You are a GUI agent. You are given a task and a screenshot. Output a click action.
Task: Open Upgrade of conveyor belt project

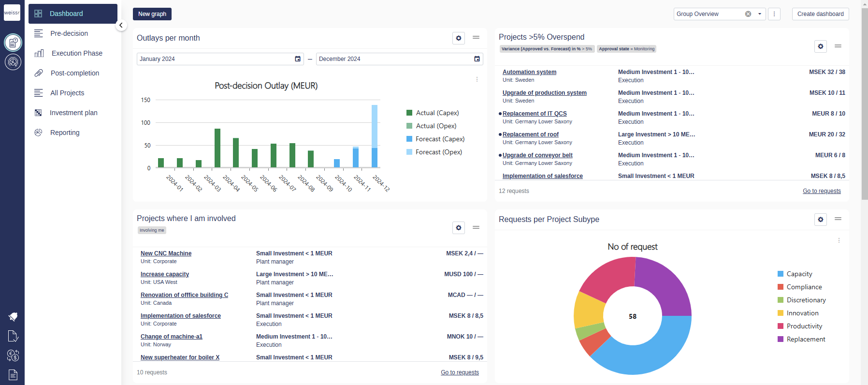pyautogui.click(x=537, y=155)
